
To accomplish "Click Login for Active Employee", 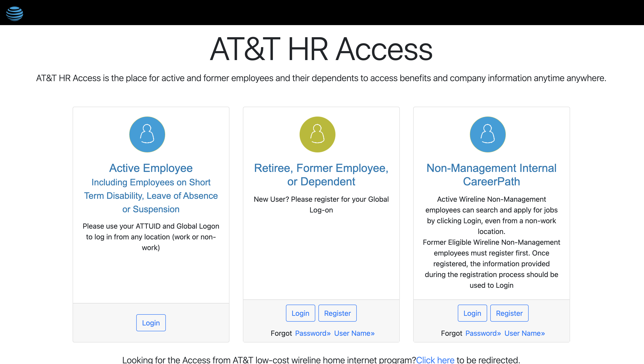I will coord(151,323).
